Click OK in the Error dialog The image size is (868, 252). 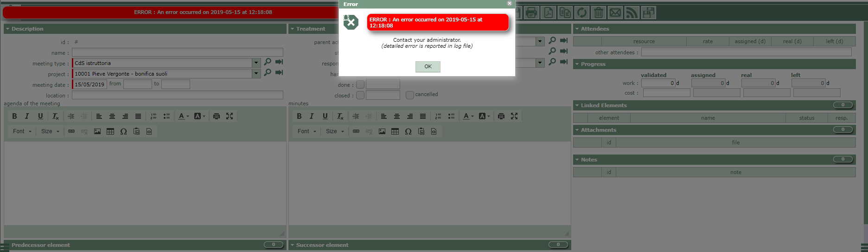[x=428, y=66]
